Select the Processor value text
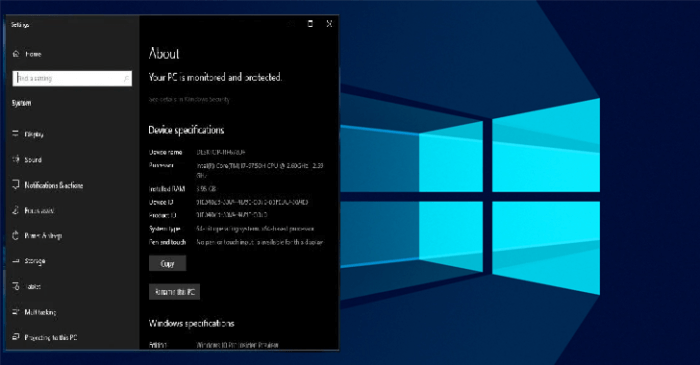Viewport: 700px width, 365px height. (x=260, y=170)
